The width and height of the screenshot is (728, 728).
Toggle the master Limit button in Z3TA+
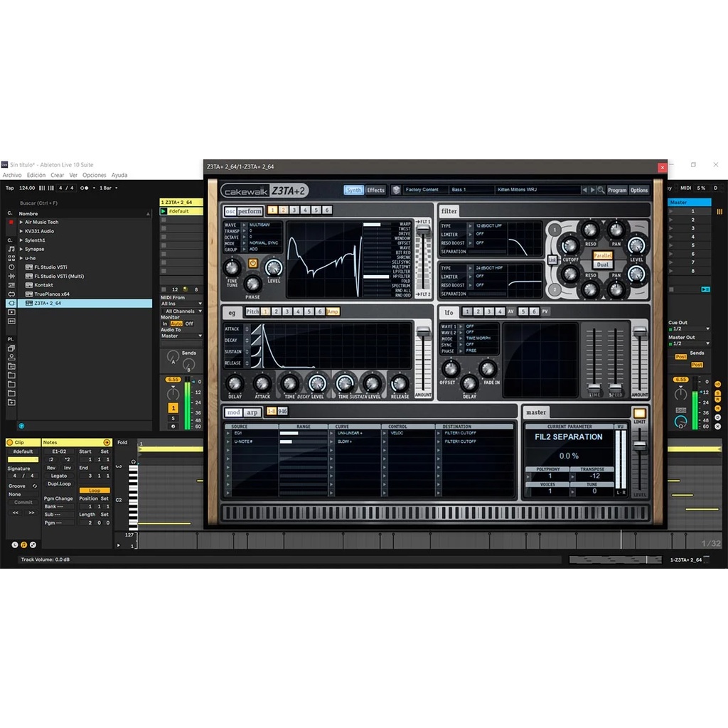(x=639, y=413)
